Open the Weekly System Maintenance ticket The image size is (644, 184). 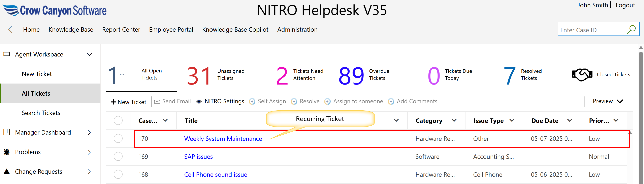223,139
